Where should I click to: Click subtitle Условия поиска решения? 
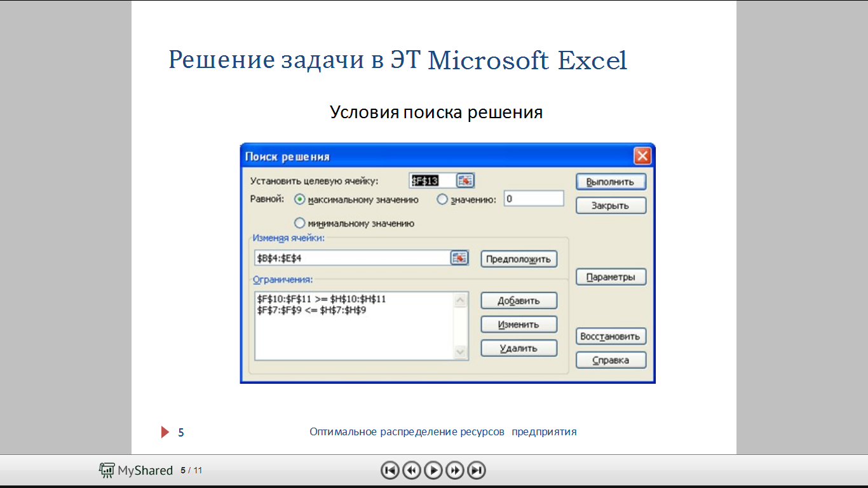pos(436,112)
